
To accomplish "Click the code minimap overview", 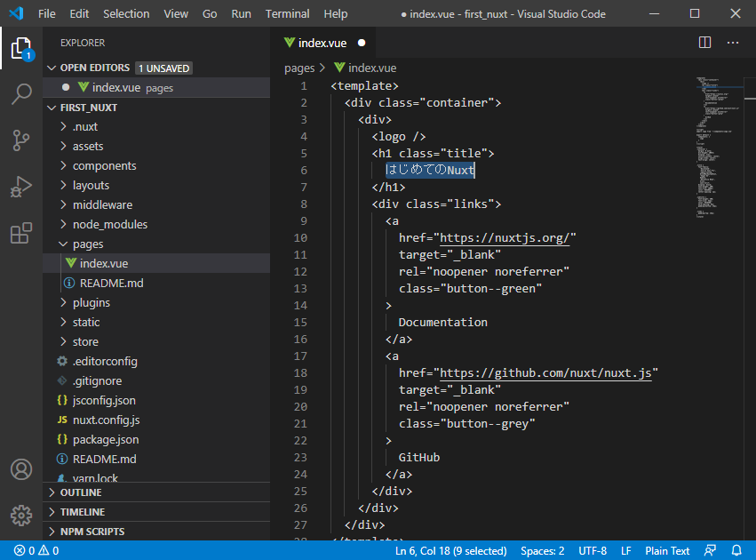I will click(719, 148).
